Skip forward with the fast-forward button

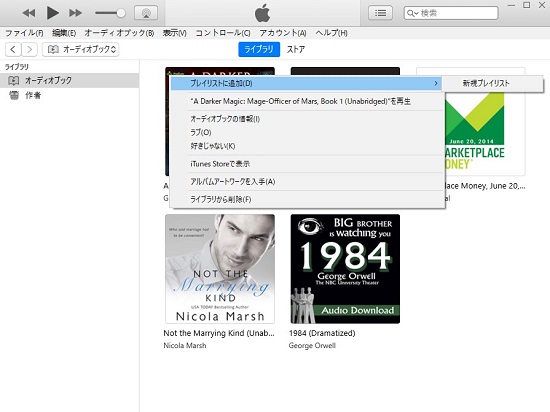click(x=75, y=13)
